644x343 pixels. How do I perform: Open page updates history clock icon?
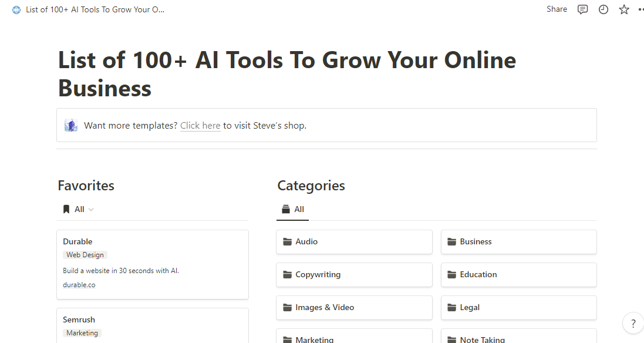pyautogui.click(x=603, y=9)
